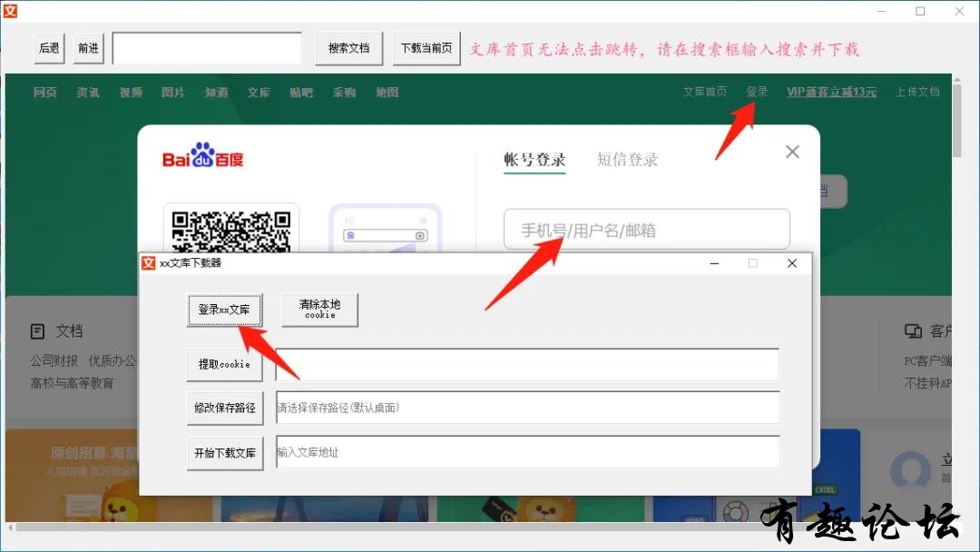980x552 pixels.
Task: Open the 地图 navigation item
Action: [x=387, y=93]
